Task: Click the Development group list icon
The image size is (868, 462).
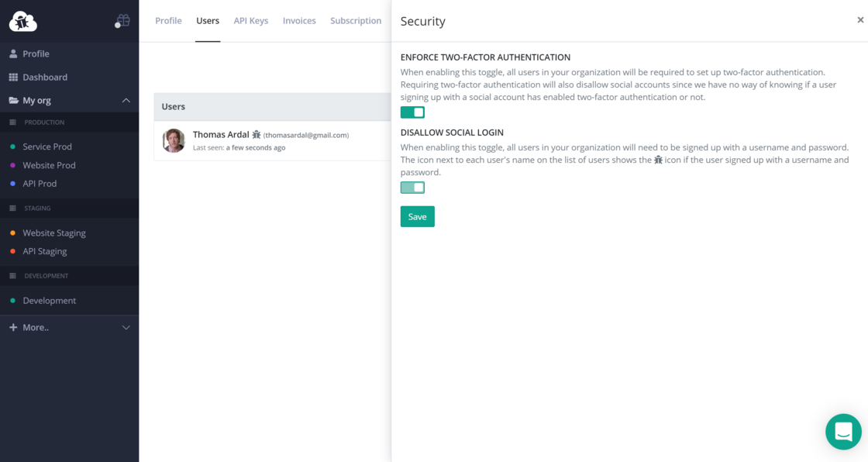Action: pos(12,276)
